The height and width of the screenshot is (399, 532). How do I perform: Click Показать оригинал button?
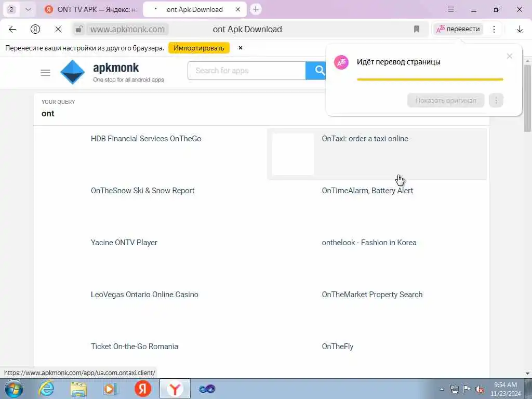point(446,100)
